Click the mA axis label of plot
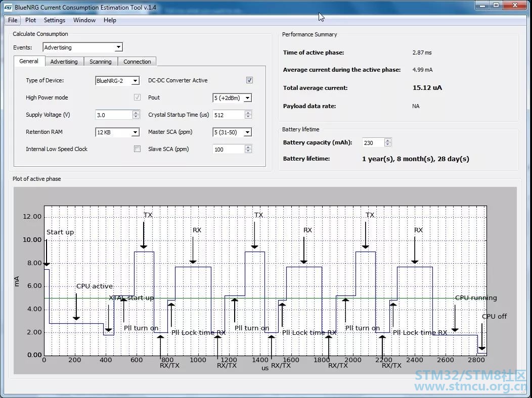 click(x=17, y=281)
